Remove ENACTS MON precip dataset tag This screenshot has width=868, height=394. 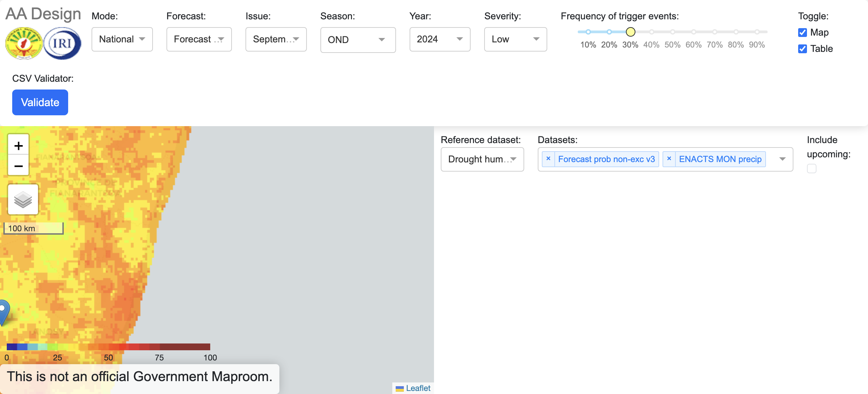[669, 159]
